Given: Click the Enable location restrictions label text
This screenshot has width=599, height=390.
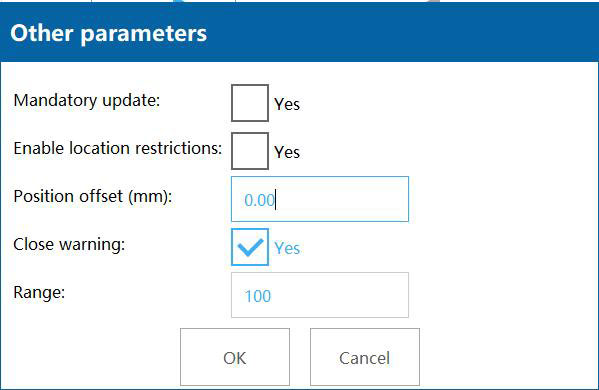Looking at the screenshot, I should coord(118,148).
